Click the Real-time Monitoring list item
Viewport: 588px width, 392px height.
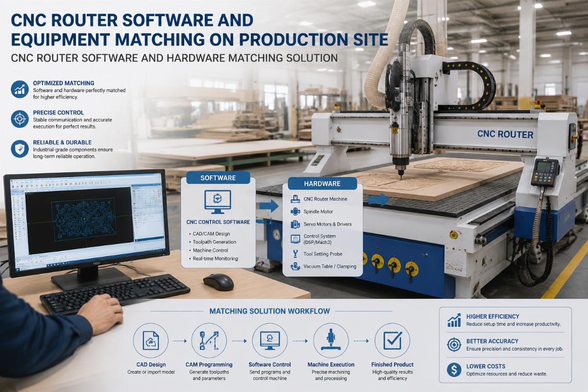coord(216,259)
